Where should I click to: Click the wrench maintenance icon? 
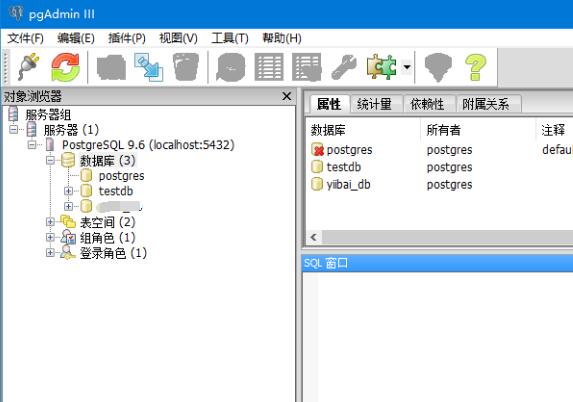(344, 67)
